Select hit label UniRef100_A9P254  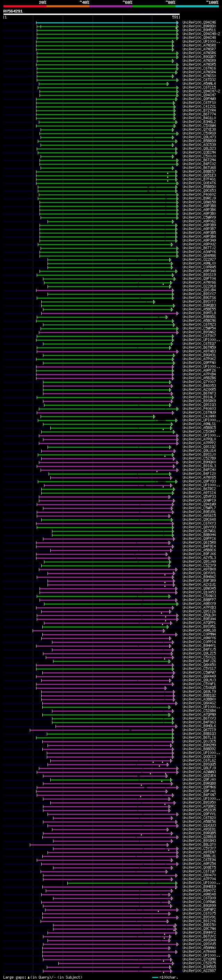click(199, 864)
